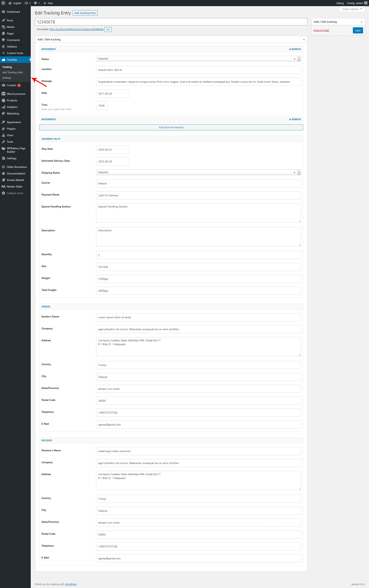
Task: Click into the Courier input field
Action: click(198, 183)
